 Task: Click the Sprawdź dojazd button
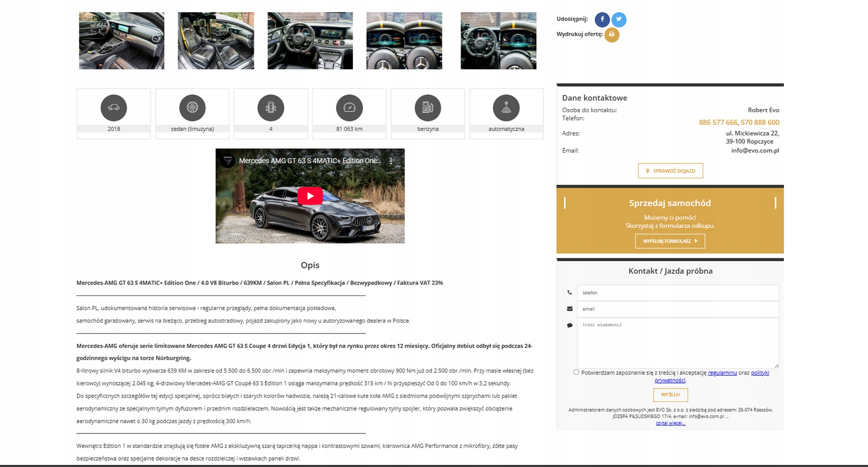coord(670,171)
